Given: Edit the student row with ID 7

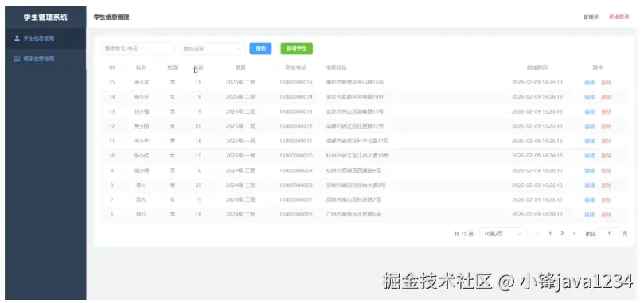Looking at the screenshot, I should 589,200.
